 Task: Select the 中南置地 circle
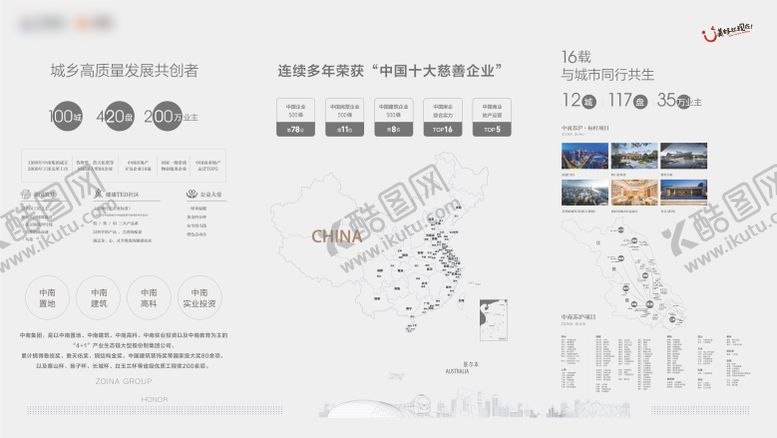tap(48, 298)
